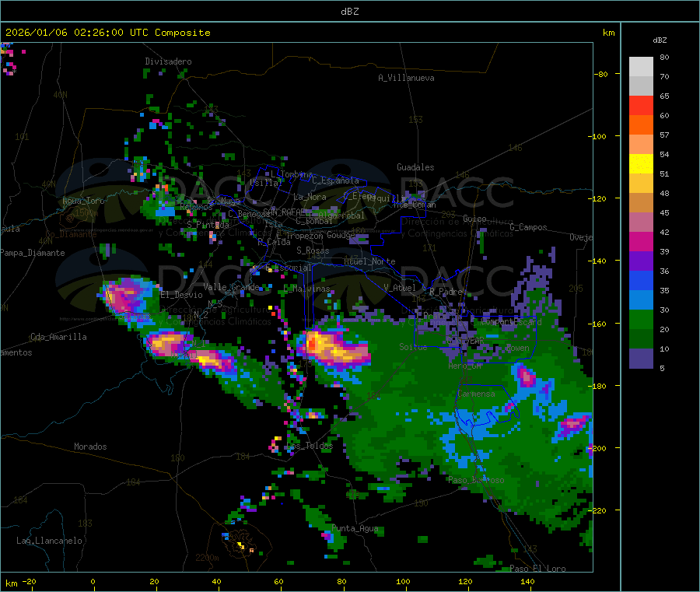This screenshot has width=700, height=592.
Task: Click the magenta 39–42 dBZ legend swatch
Action: pyautogui.click(x=641, y=241)
